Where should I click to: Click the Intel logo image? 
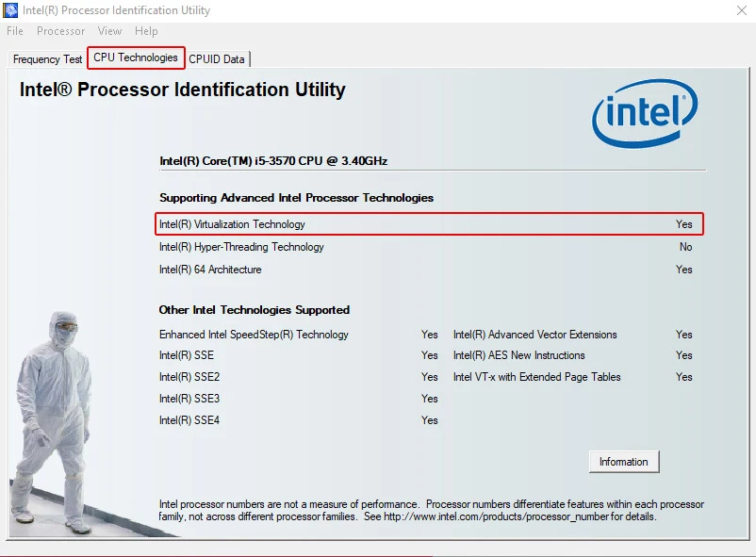tap(646, 113)
